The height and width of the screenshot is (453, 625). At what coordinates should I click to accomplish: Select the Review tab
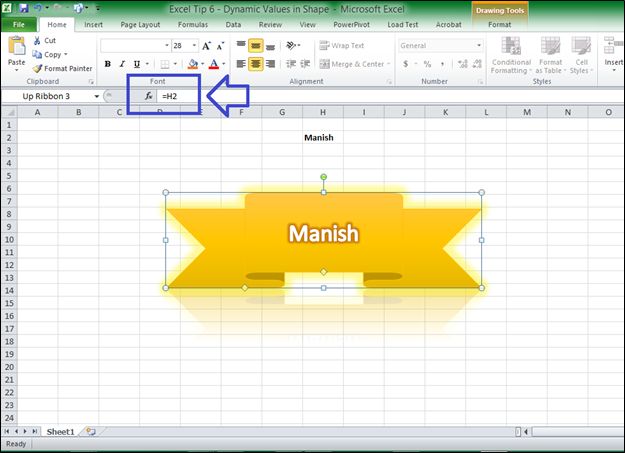(x=270, y=25)
